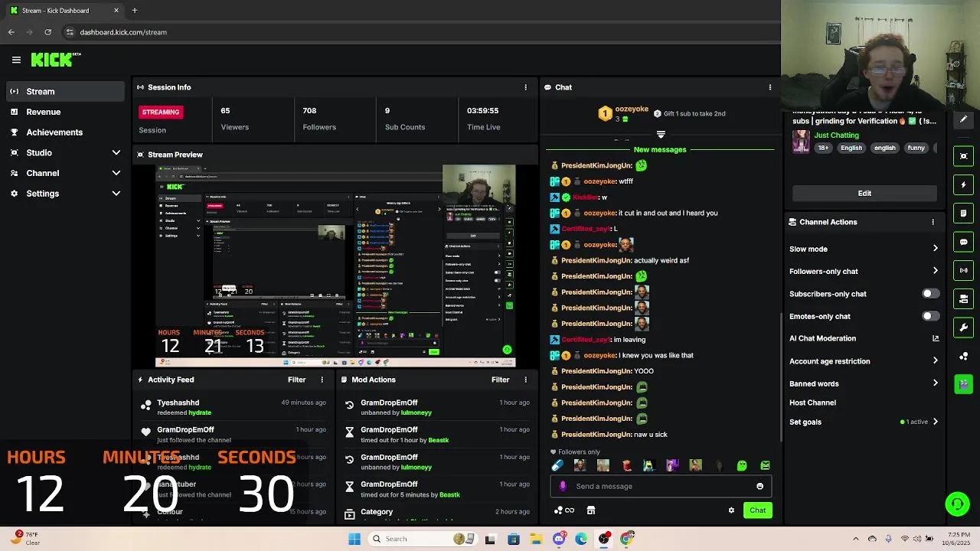Image resolution: width=980 pixels, height=551 pixels.
Task: Open AI Chat Moderation external link icon
Action: 936,338
